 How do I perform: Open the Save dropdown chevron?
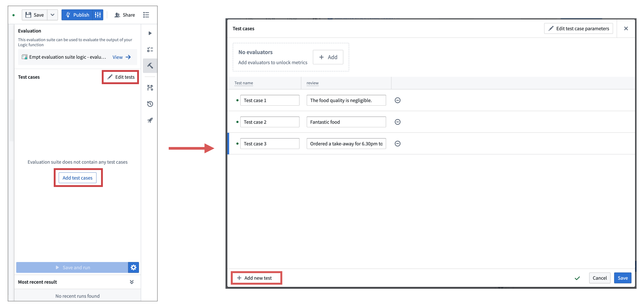click(52, 15)
